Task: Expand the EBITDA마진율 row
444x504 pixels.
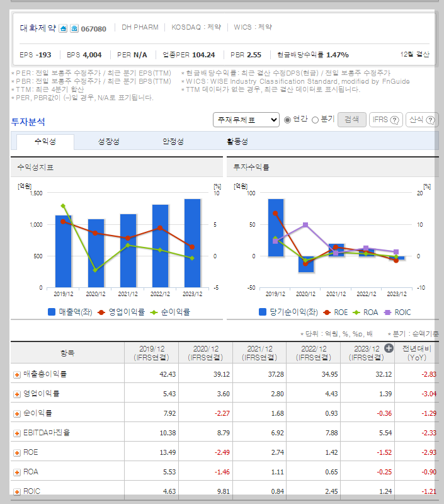Action: 17,433
